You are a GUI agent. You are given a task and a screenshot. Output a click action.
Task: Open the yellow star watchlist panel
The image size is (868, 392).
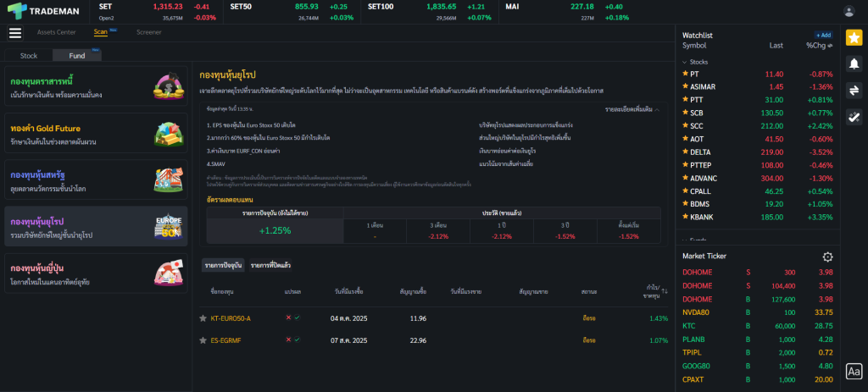click(x=854, y=38)
